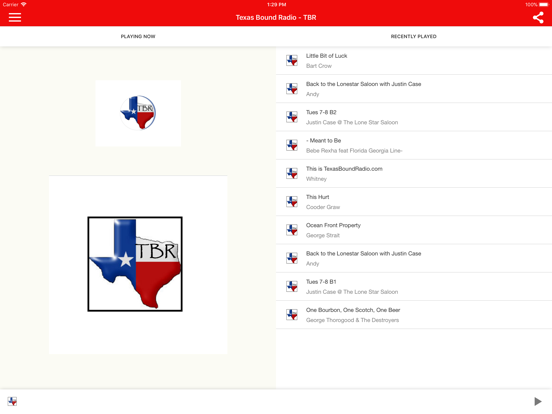Tap icon beside Ocean Front Property
Screen dimensions: 552x414
292,230
